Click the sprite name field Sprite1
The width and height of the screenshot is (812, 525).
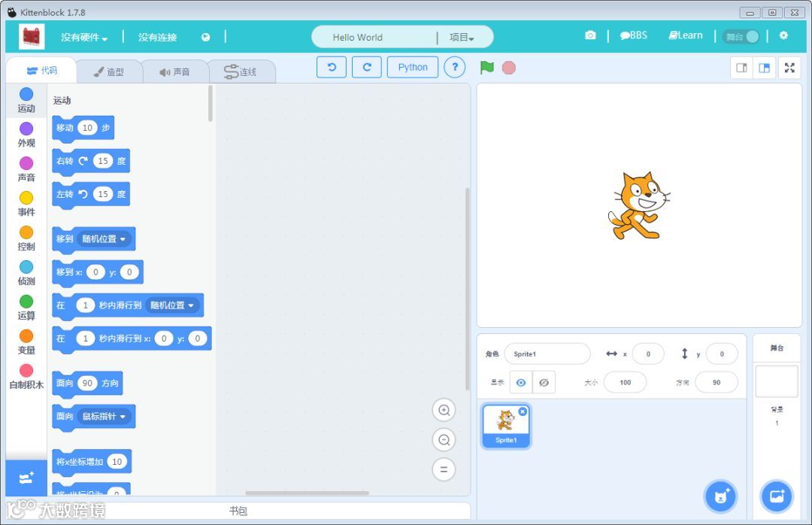547,354
